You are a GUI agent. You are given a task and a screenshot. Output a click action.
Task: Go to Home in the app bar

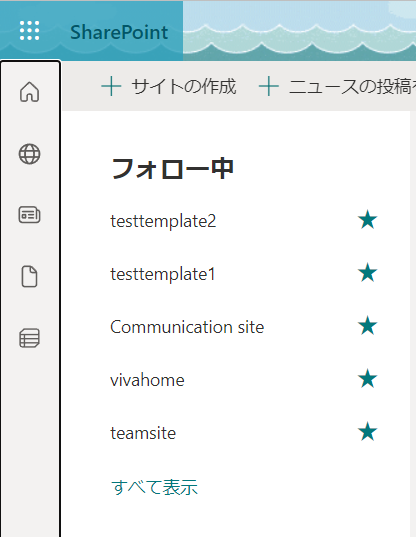click(x=29, y=92)
